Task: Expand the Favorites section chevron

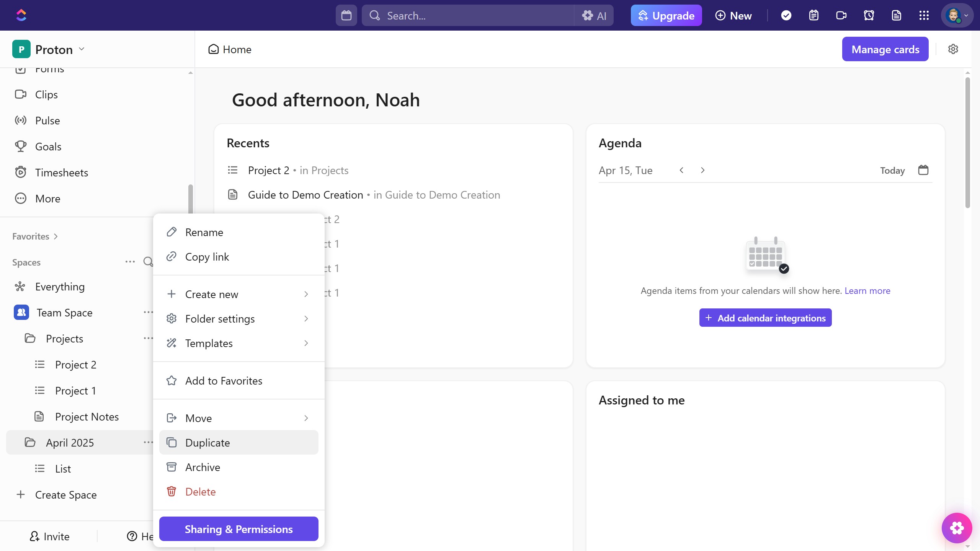Action: 56,236
